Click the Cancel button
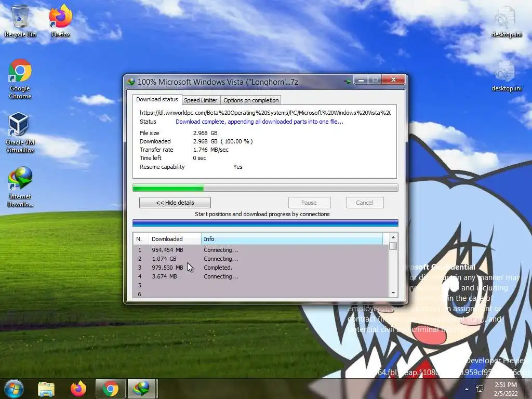Screen dimensions: 532x399 tap(365, 203)
